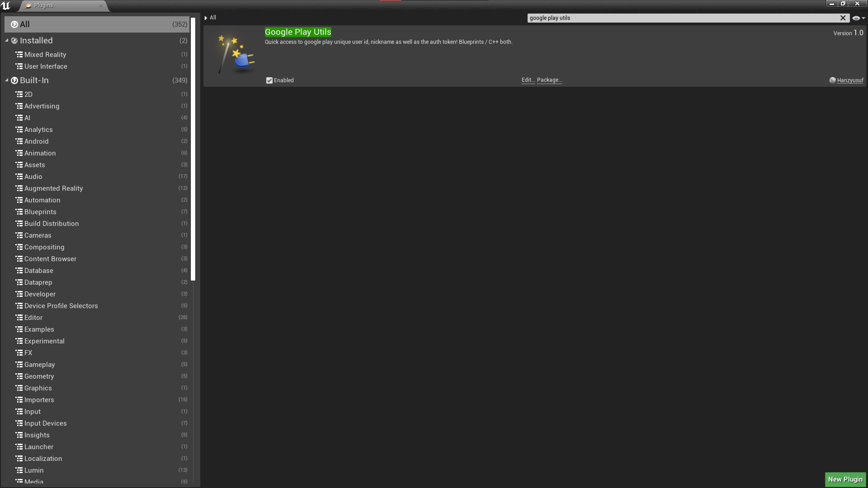Image resolution: width=868 pixels, height=488 pixels.
Task: Select the Cameras category
Action: point(97,235)
